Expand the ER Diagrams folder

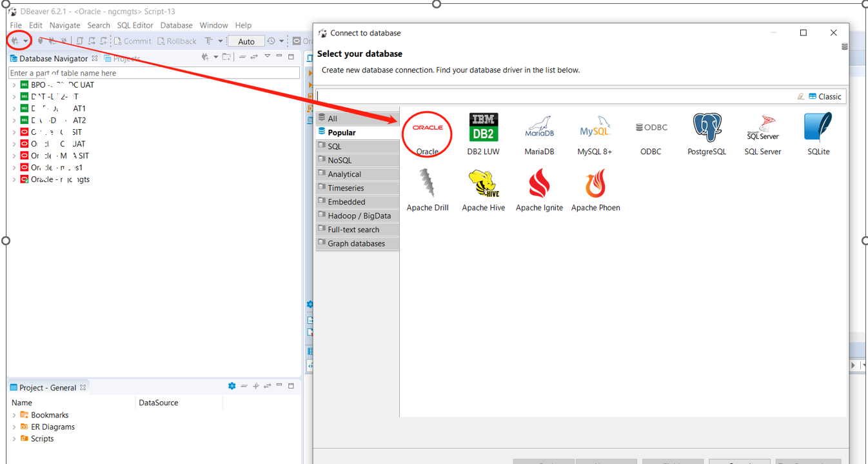tap(14, 427)
